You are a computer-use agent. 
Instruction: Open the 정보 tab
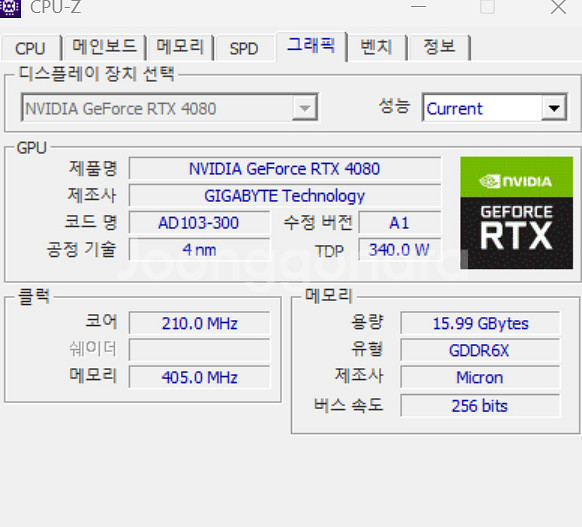[439, 47]
